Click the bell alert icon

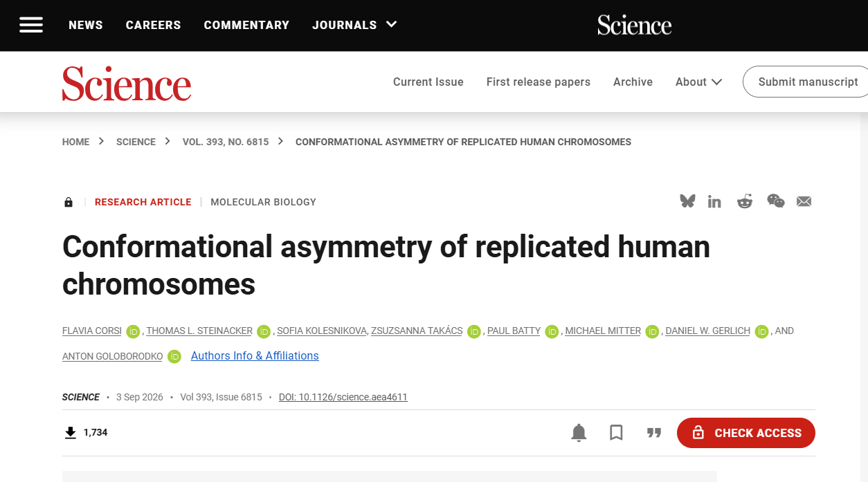click(x=579, y=433)
